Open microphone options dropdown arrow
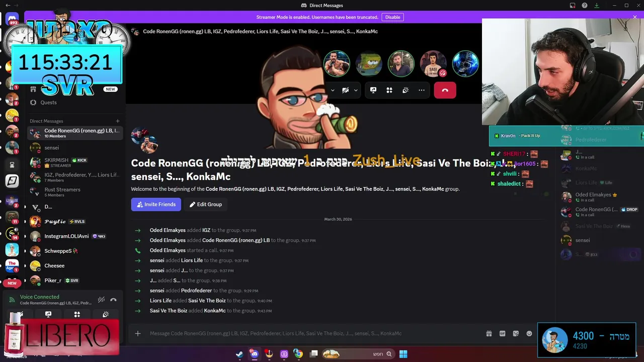 (332, 90)
